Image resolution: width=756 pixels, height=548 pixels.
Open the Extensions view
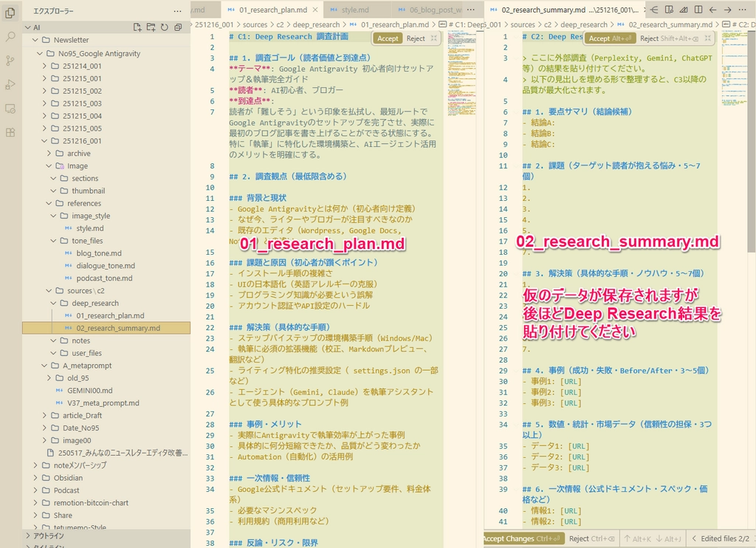[x=10, y=133]
